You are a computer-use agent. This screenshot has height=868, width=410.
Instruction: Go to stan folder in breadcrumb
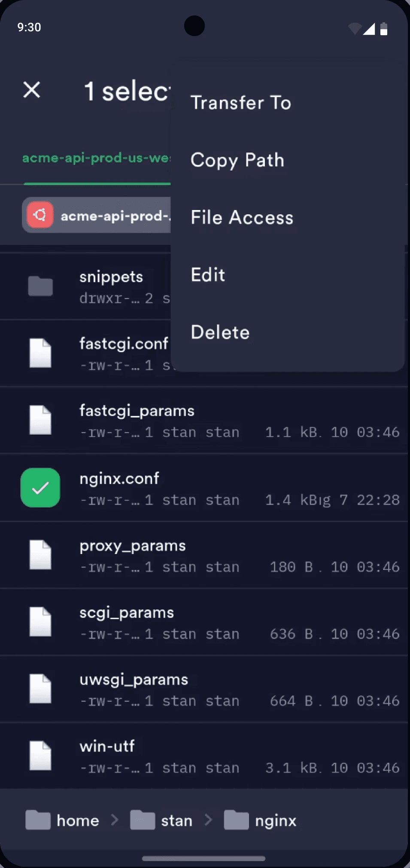pos(161,820)
